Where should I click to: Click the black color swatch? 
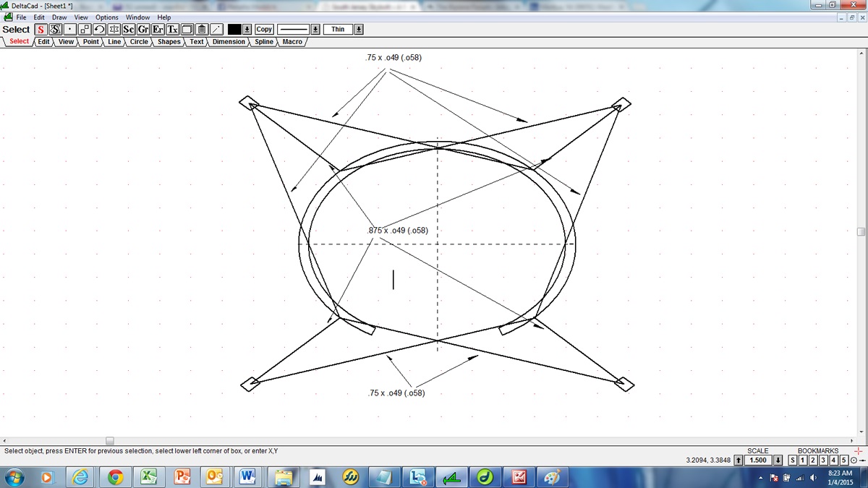pos(234,30)
